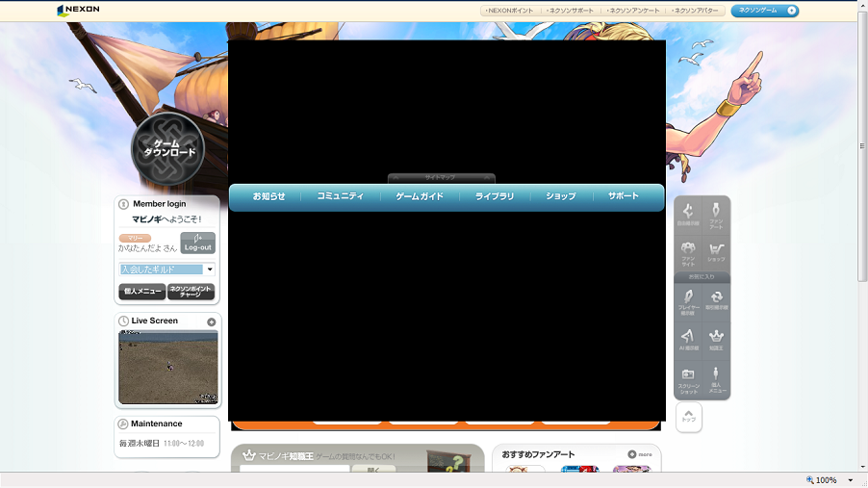Click the ネクソンポイントチャージ button
Image resolution: width=868 pixels, height=488 pixels.
point(191,292)
